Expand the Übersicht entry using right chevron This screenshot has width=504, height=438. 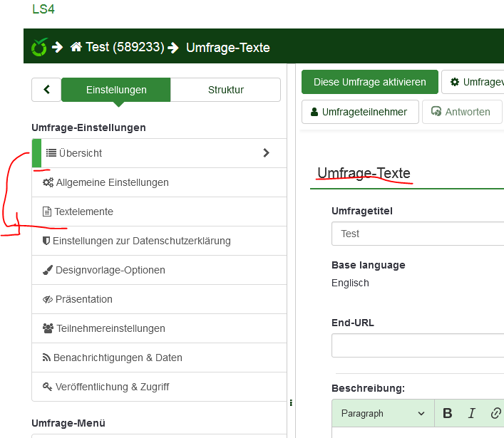[x=266, y=153]
